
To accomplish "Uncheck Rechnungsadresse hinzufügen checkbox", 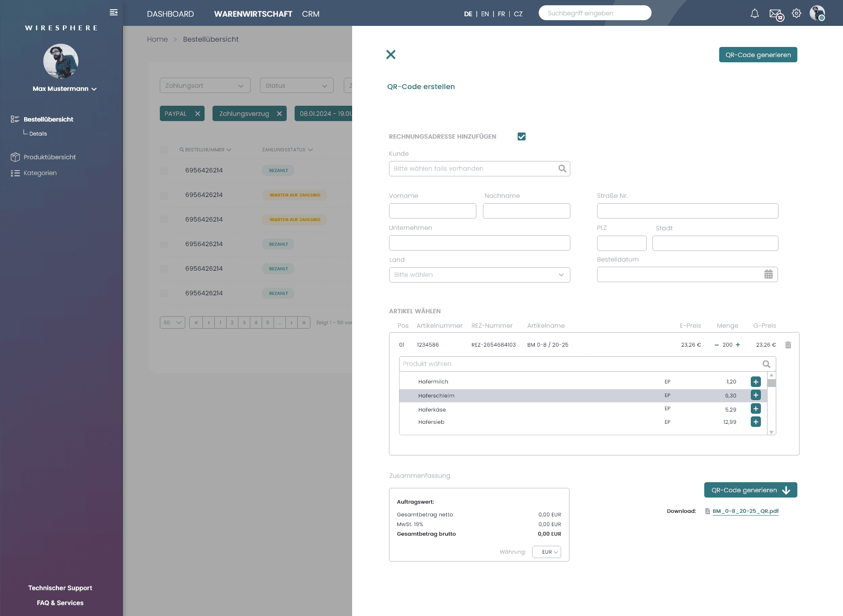I will tap(522, 136).
